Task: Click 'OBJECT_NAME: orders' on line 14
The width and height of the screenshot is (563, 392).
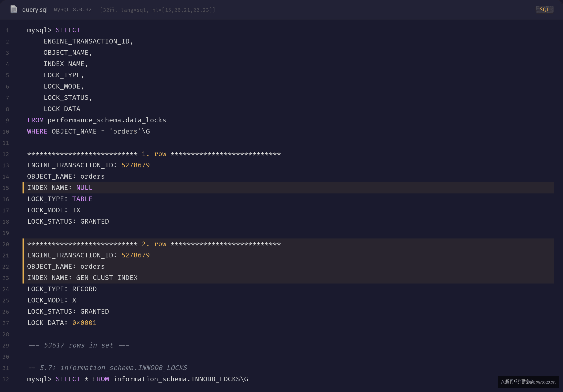Action: coord(66,177)
